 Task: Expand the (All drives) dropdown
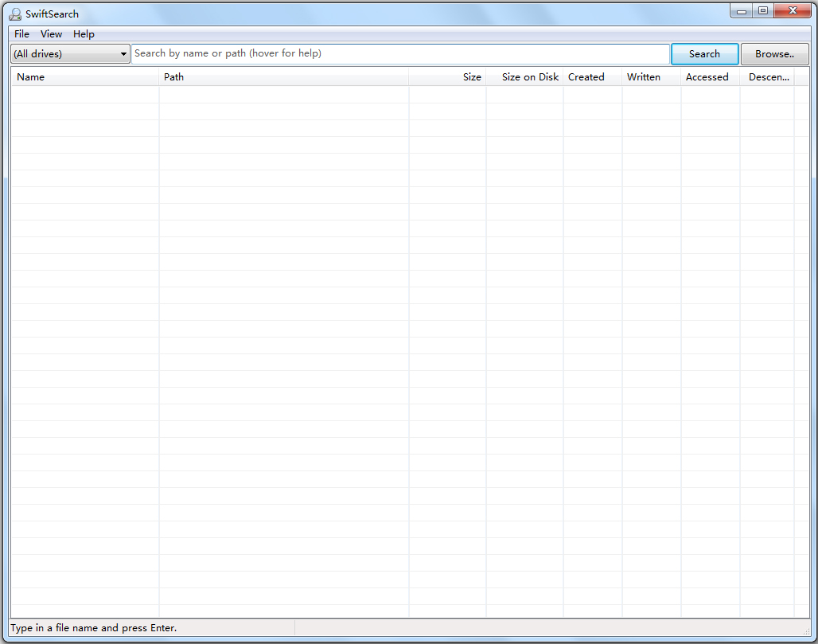[x=71, y=54]
